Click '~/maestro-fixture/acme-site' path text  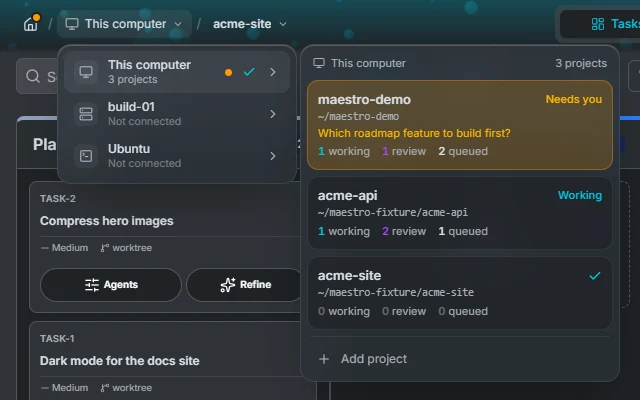point(396,293)
